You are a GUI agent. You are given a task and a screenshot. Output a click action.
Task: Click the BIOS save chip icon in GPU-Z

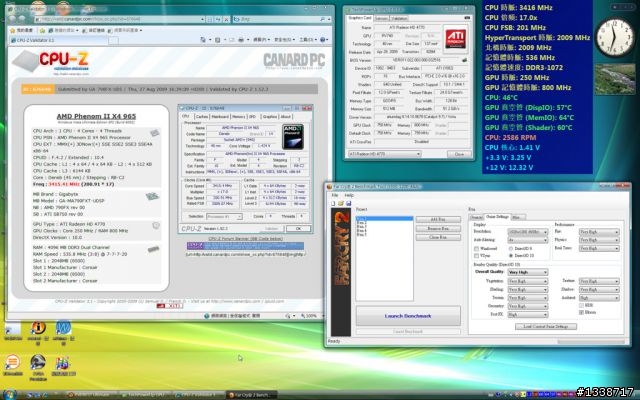[464, 60]
